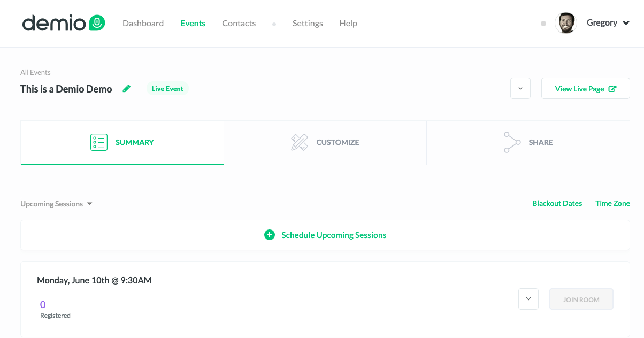Click the 0 Registered count
Viewport: 644px width, 338px height.
55,309
